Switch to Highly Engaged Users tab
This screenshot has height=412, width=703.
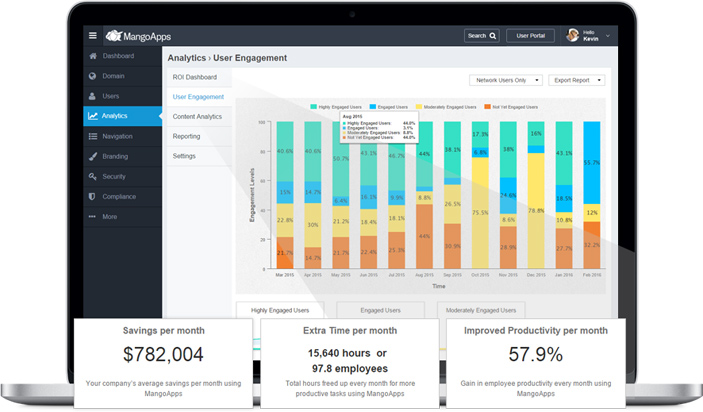pyautogui.click(x=280, y=310)
